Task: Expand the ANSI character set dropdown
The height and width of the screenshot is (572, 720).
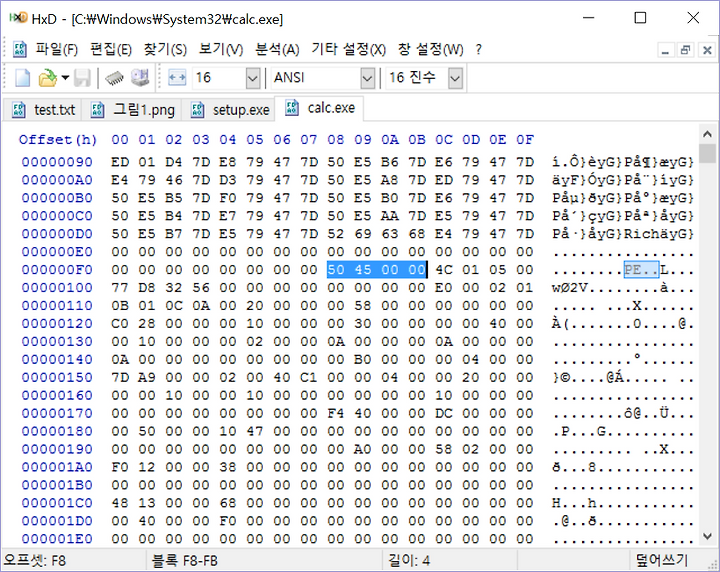Action: tap(367, 78)
